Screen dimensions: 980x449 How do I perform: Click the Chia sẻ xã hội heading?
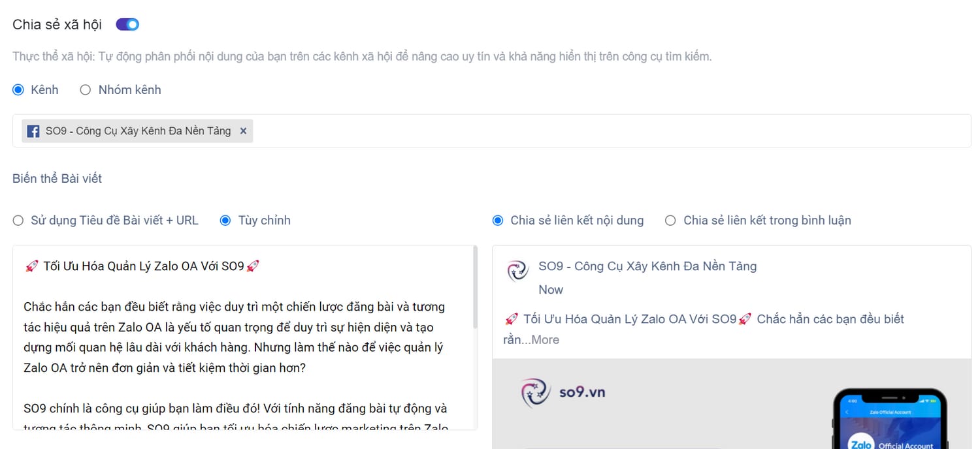57,25
